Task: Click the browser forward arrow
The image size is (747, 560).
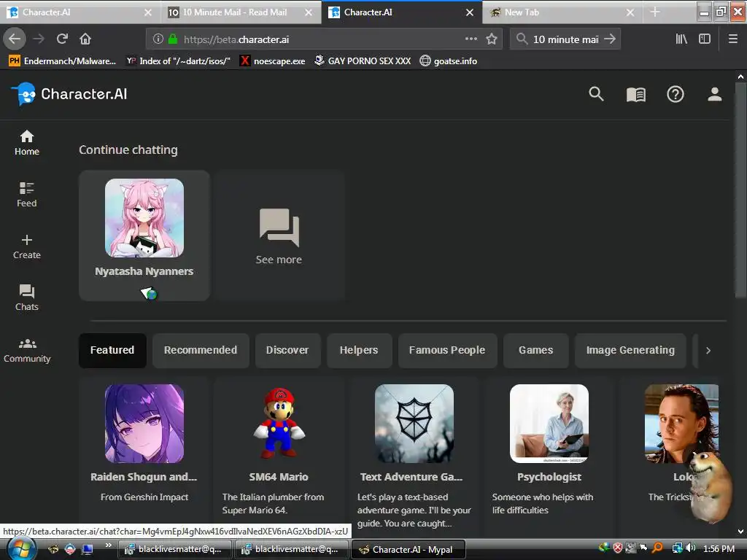Action: pos(39,39)
